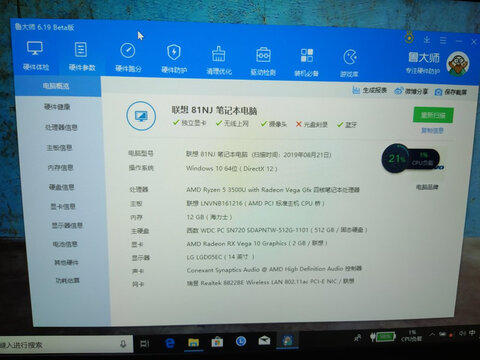This screenshot has width=480, height=360.
Task: Click the battery charging indicator in tray
Action: (x=382, y=337)
